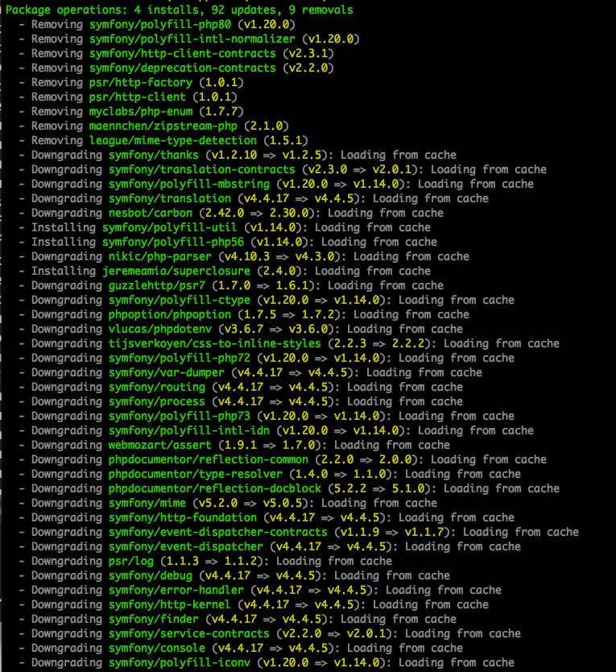
Task: Select symfony/polyfill-php80 in the removal list
Action: pos(159,24)
